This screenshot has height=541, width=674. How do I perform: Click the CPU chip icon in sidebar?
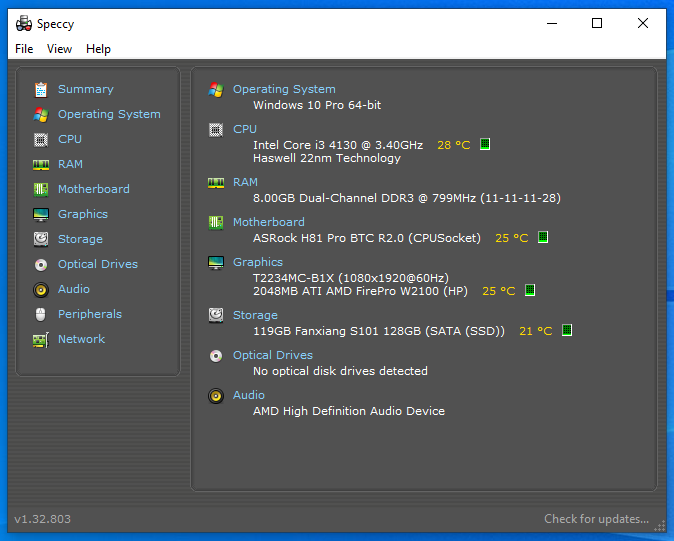(41, 140)
